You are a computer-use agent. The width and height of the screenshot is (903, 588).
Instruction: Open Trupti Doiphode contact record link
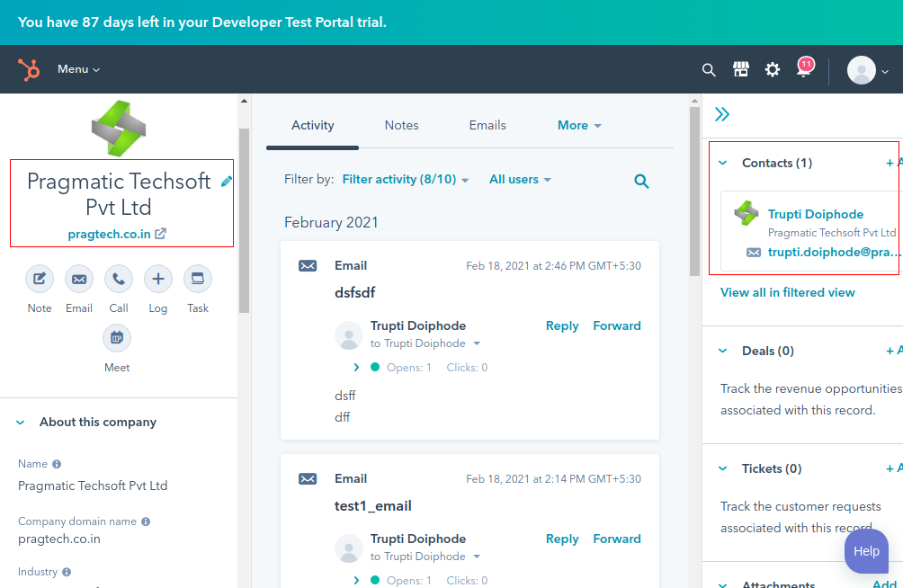(816, 214)
